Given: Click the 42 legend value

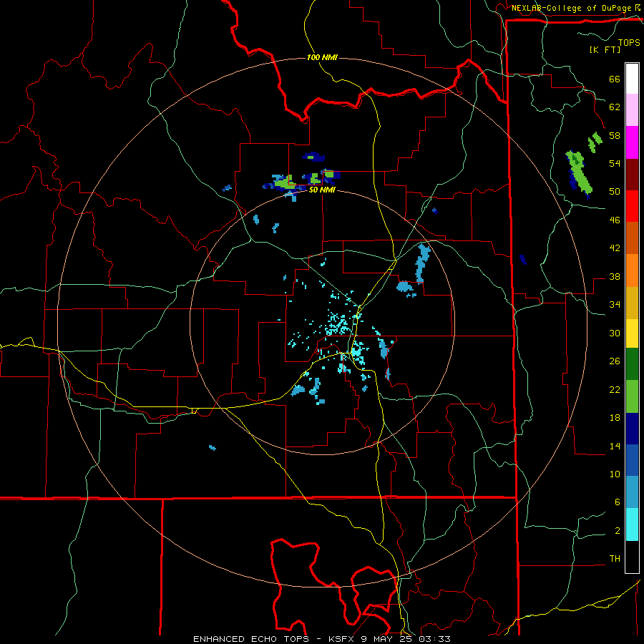Looking at the screenshot, I should click(x=615, y=248).
